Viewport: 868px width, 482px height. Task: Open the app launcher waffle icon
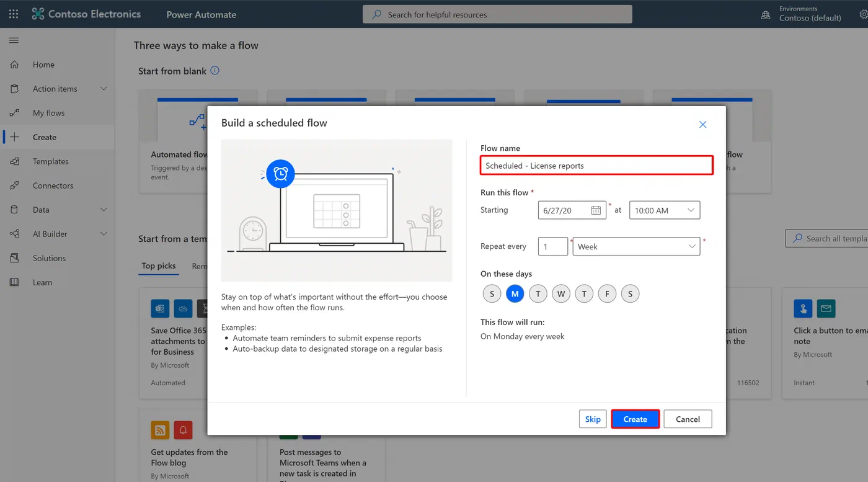coord(14,14)
